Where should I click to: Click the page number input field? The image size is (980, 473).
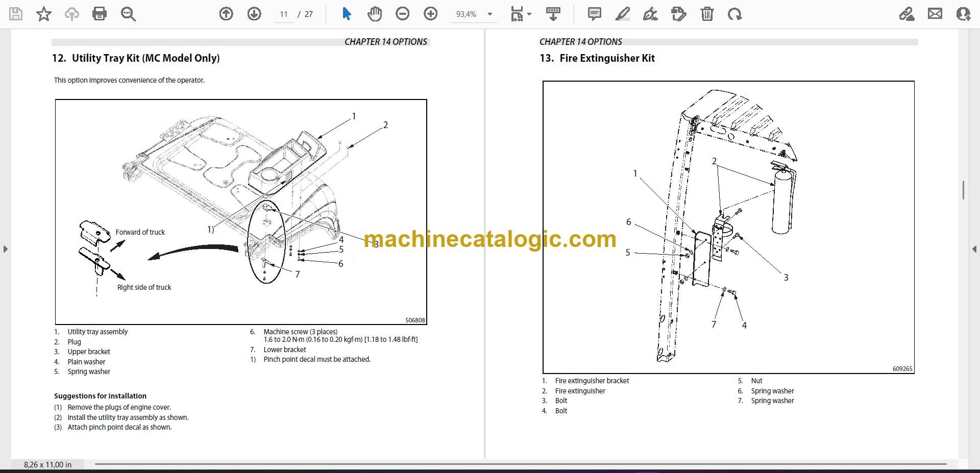point(284,14)
